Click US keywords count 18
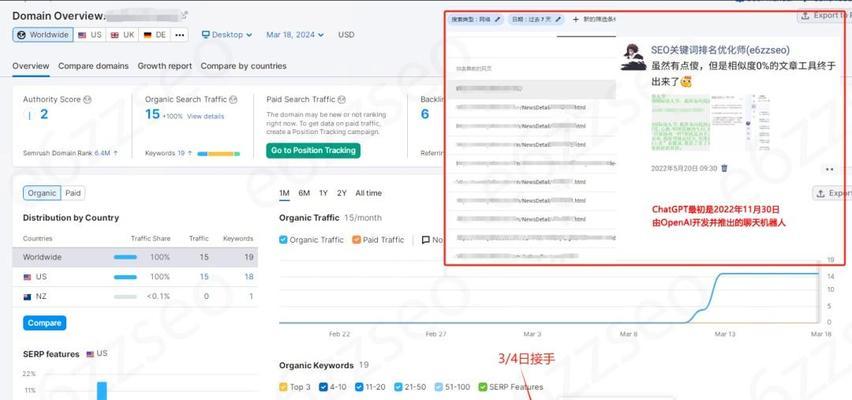 coord(249,277)
